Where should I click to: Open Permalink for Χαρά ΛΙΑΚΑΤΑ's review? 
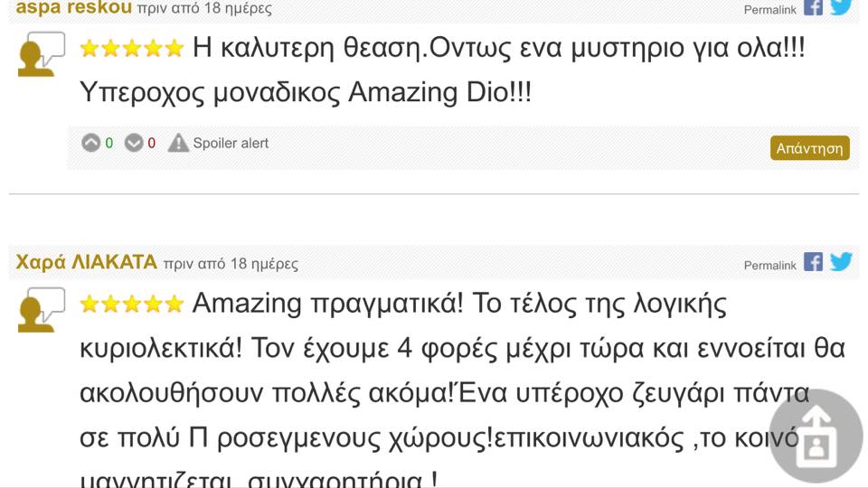(x=769, y=266)
